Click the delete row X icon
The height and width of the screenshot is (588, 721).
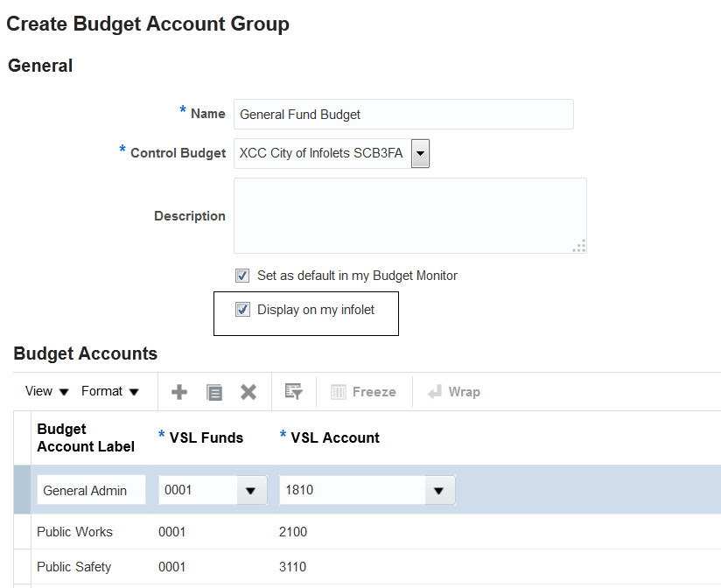[x=248, y=392]
